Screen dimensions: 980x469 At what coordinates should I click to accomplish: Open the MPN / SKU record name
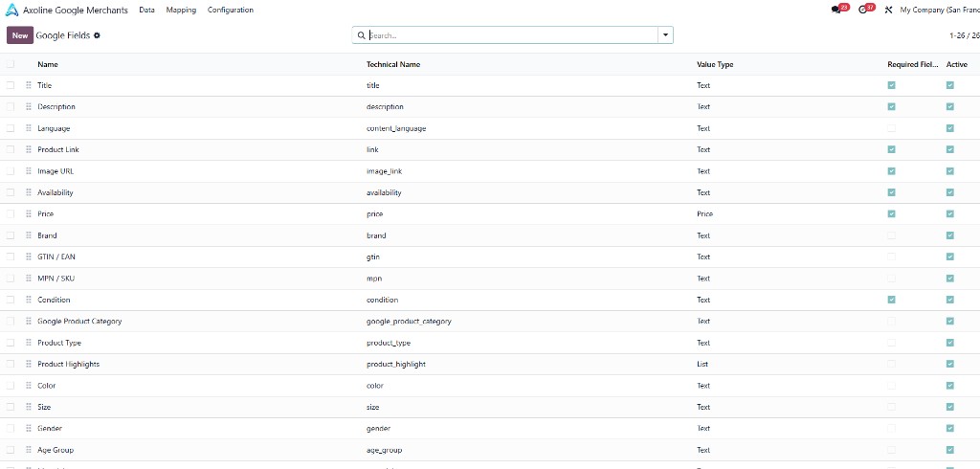[56, 279]
